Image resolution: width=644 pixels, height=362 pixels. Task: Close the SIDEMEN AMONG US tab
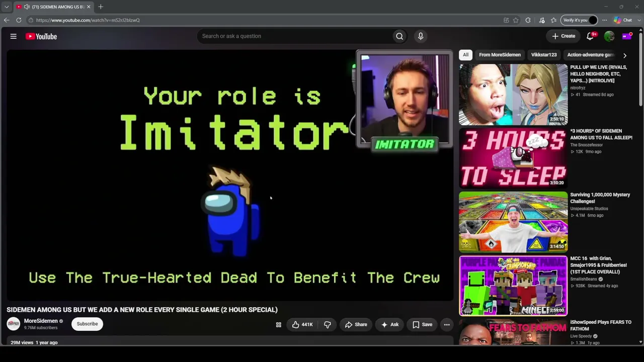[x=89, y=7]
